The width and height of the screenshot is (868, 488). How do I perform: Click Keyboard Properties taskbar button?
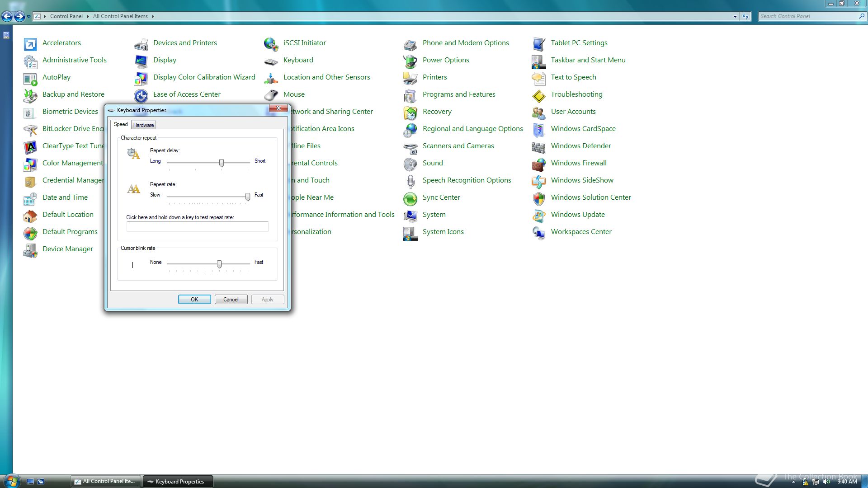[178, 481]
